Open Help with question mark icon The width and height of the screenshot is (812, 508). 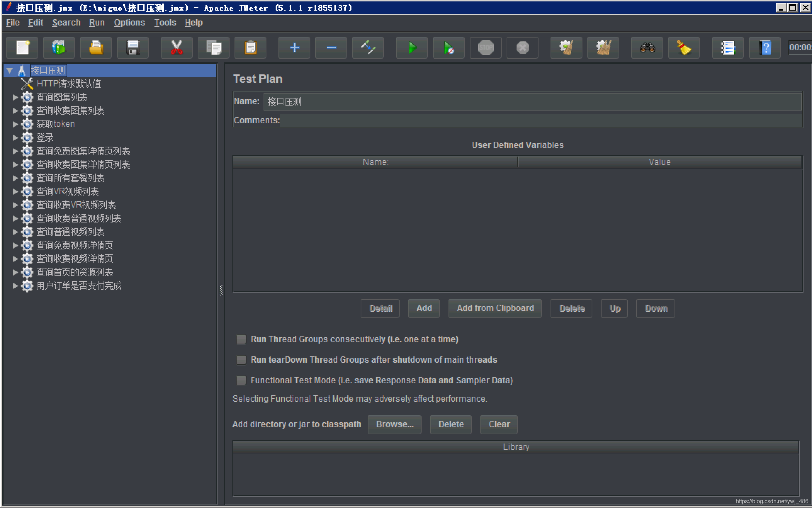(765, 47)
